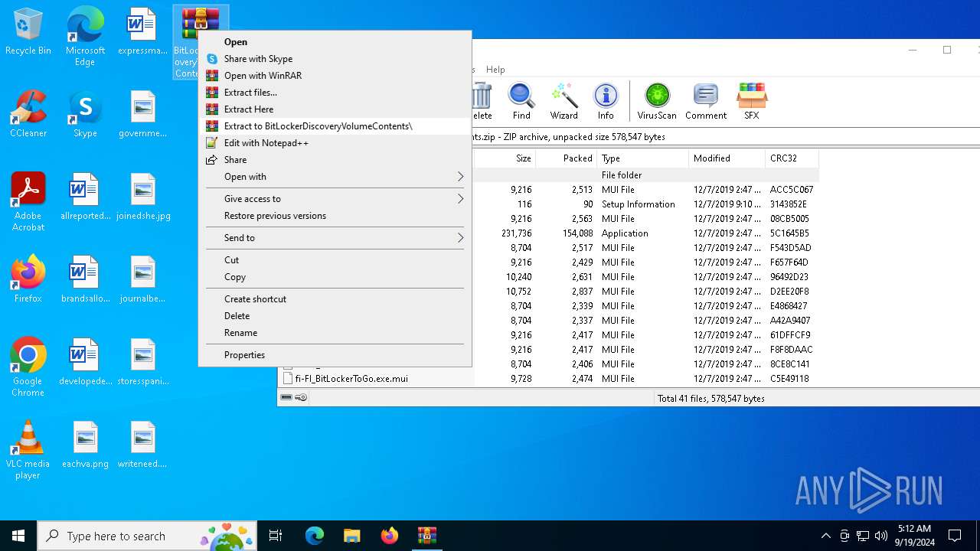Select the brandsallo Word document icon

point(85,280)
